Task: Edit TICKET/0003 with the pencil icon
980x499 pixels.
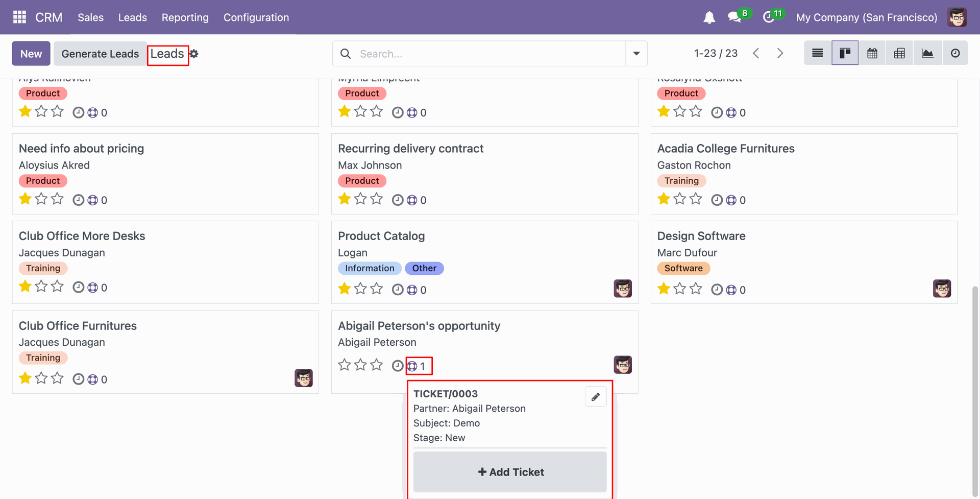Action: (595, 397)
